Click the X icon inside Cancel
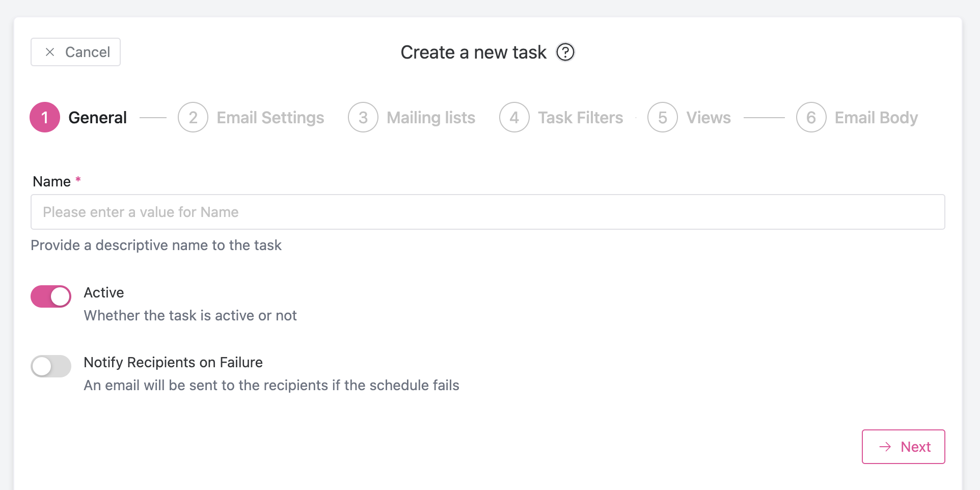The image size is (980, 490). [50, 52]
